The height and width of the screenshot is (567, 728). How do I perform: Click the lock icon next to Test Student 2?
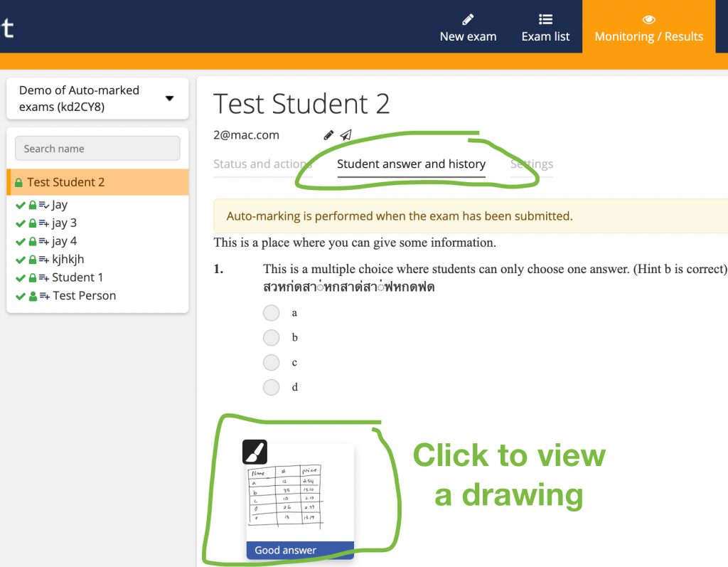click(18, 183)
